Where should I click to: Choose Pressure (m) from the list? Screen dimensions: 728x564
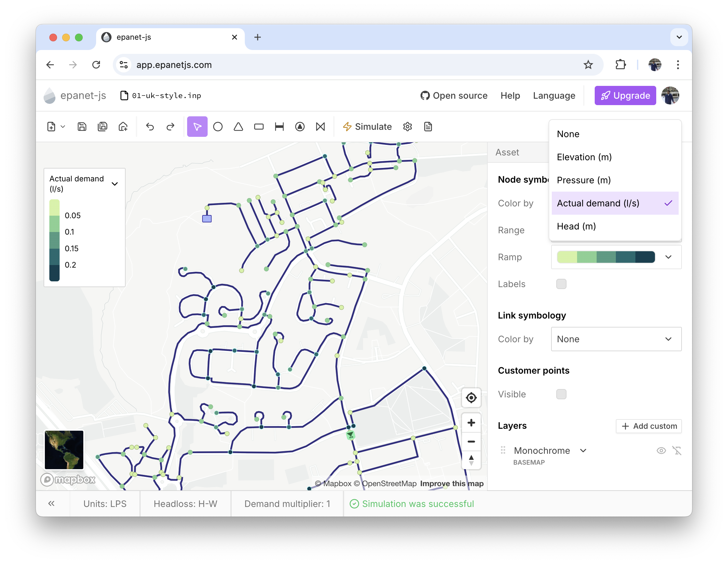[x=584, y=180]
